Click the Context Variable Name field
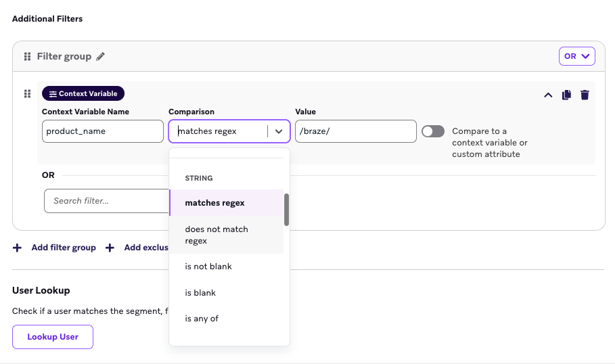 [103, 131]
